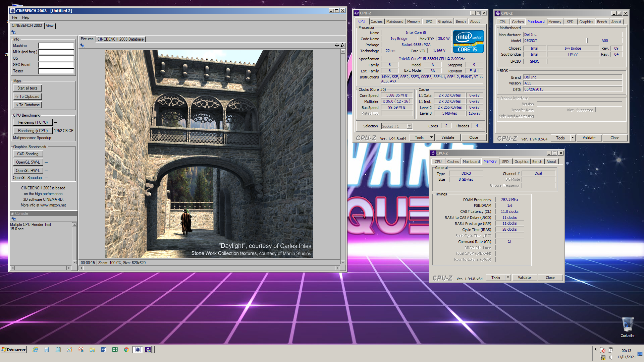Viewport: 644px width, 362px height.
Task: Switch to Caches tab in first CPU-Z window
Action: click(376, 21)
